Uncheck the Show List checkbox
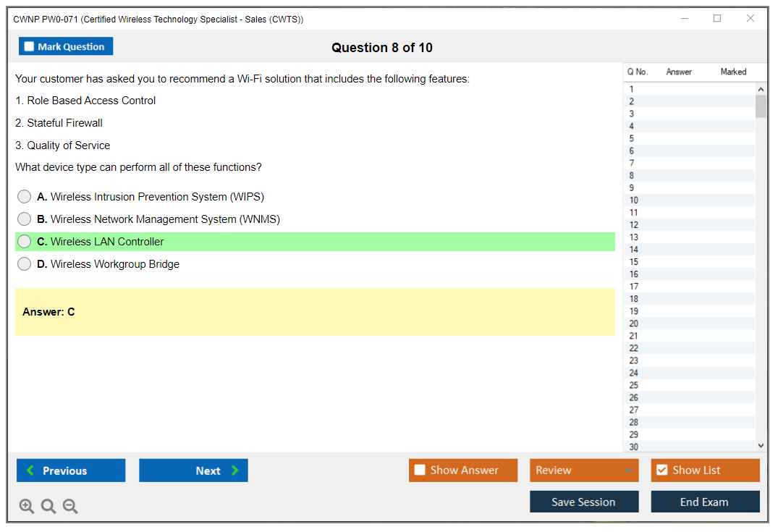This screenshot has width=778, height=532. click(x=661, y=470)
